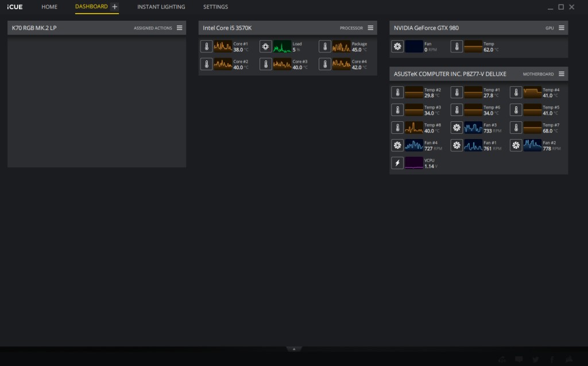Viewport: 588px width, 366px height.
Task: Click the Fan #2 778 RPM reading
Action: 552,149
